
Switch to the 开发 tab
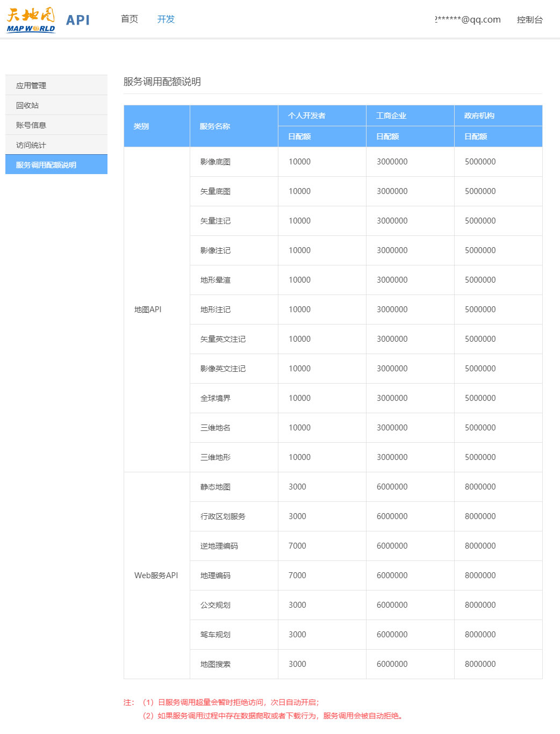point(166,19)
